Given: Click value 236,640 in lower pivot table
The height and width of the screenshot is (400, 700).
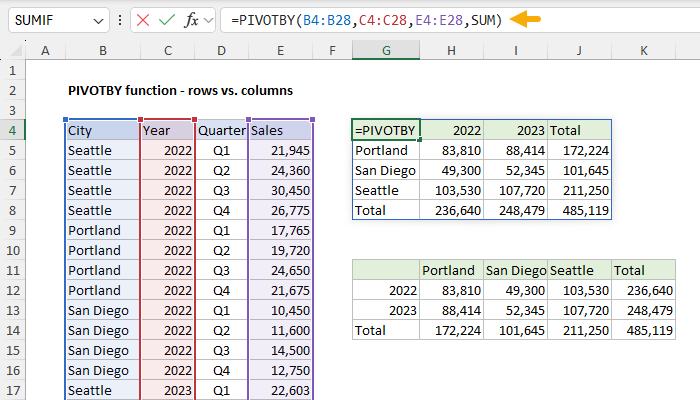Looking at the screenshot, I should tap(643, 290).
